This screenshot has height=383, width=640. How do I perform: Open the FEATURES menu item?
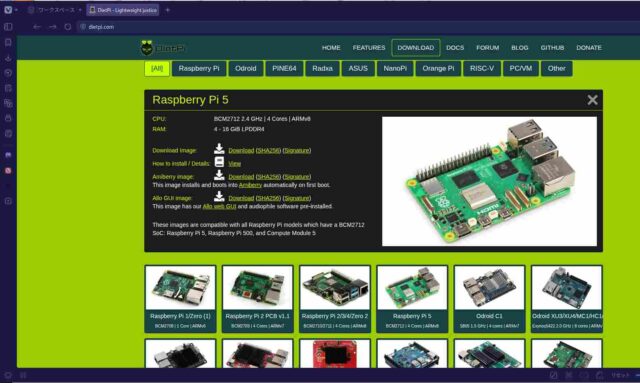(x=369, y=48)
